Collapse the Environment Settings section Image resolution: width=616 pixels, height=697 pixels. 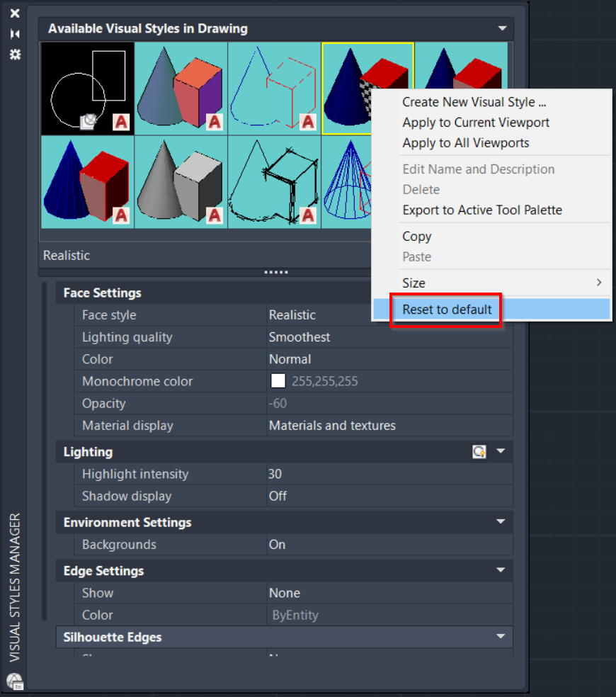pyautogui.click(x=501, y=522)
